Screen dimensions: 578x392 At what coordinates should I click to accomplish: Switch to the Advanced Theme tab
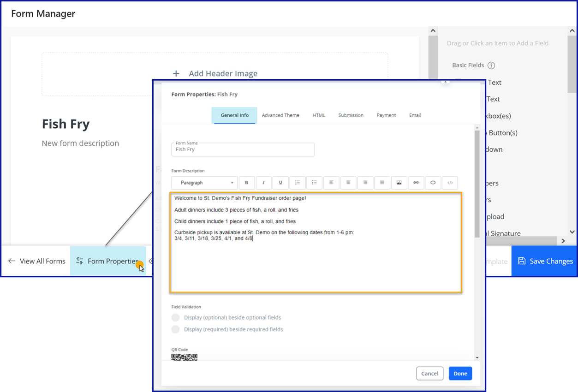pos(280,115)
